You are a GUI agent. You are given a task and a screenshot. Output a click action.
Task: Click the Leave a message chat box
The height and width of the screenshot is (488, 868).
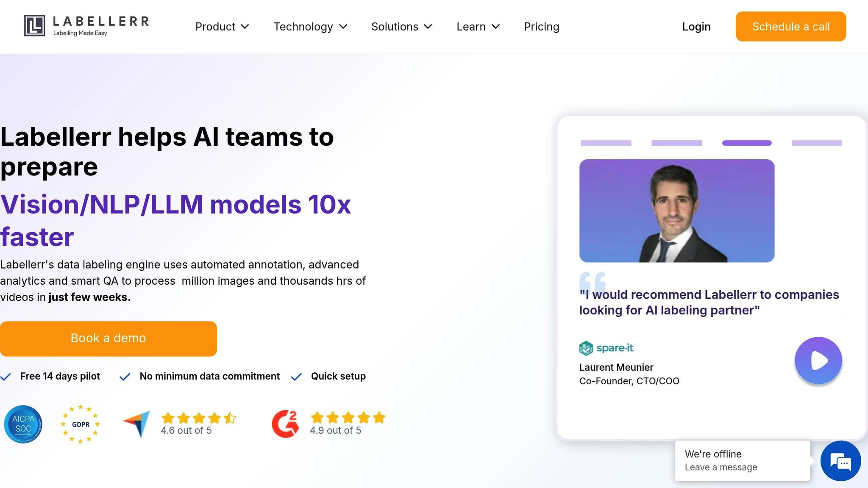[x=743, y=461]
